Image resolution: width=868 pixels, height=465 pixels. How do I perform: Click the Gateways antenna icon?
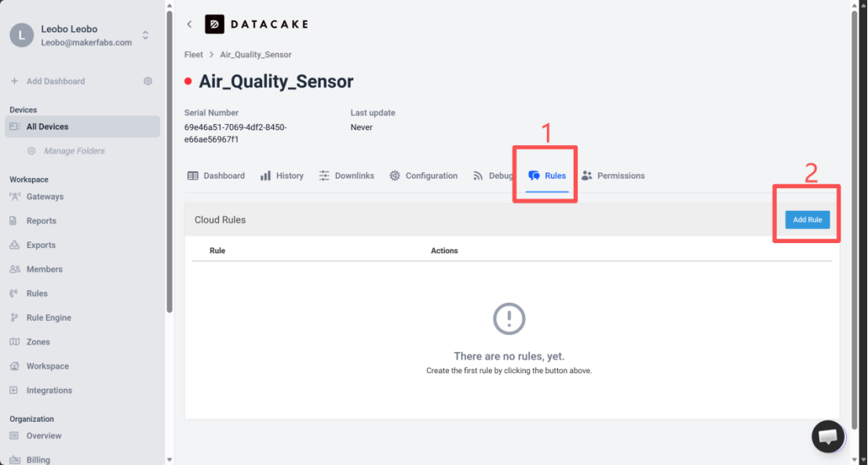[15, 196]
